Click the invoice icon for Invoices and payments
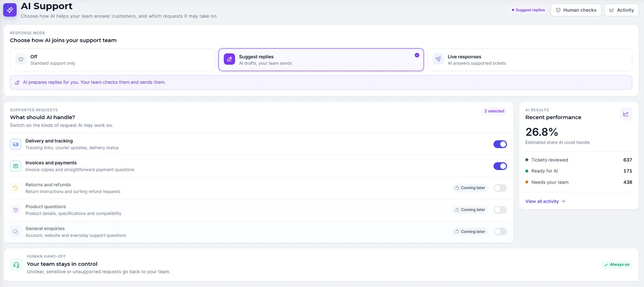 [16, 166]
